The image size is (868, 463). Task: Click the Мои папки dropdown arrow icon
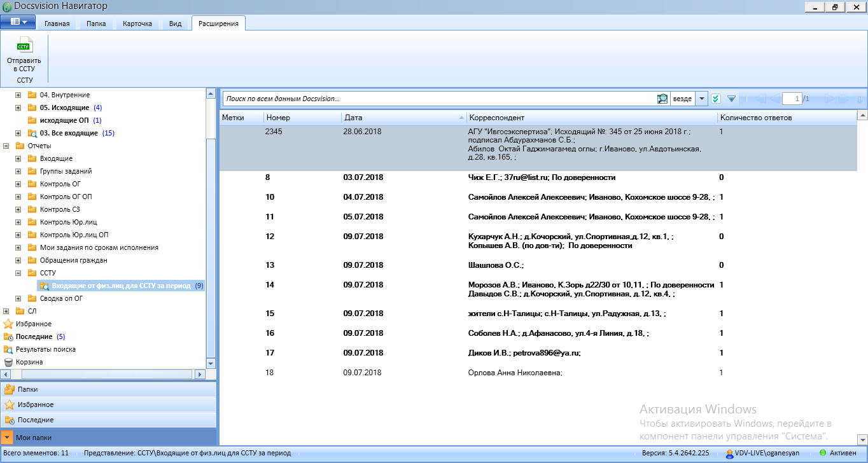coord(6,438)
